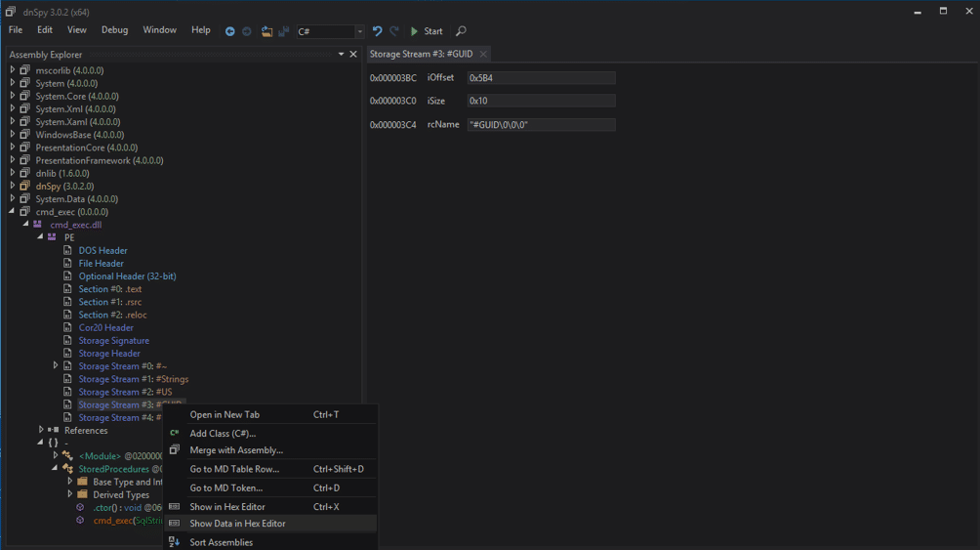980x550 pixels.
Task: Choose Sort Assemblies menu entry
Action: pyautogui.click(x=270, y=542)
